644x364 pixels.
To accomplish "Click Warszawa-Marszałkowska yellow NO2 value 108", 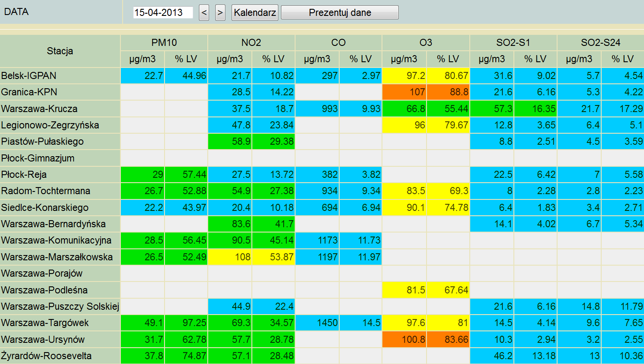I will pos(230,257).
